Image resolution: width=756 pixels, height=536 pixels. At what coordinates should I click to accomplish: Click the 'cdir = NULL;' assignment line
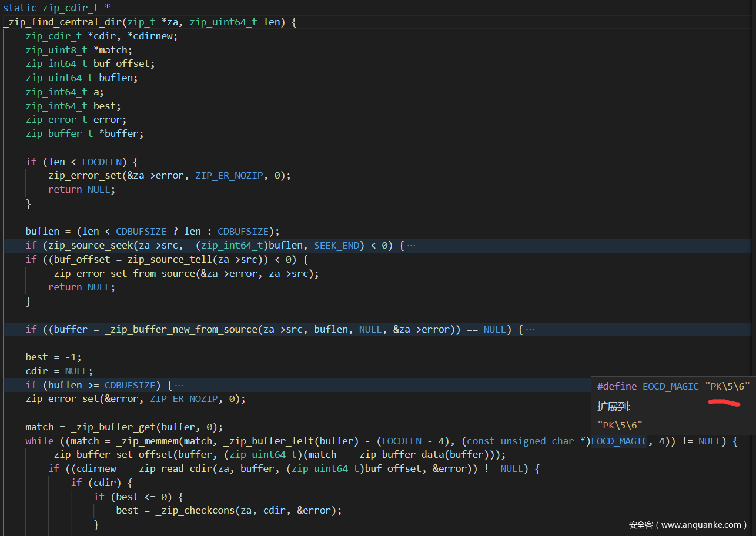pyautogui.click(x=56, y=371)
